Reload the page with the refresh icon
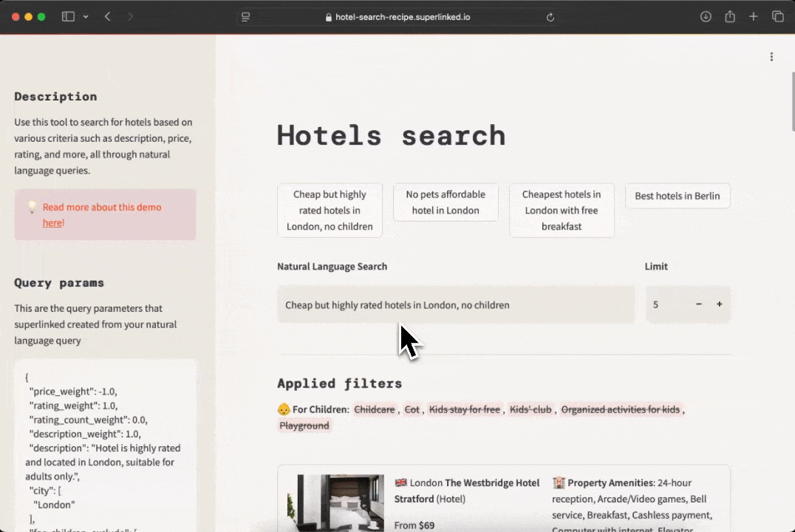The height and width of the screenshot is (532, 795). click(x=550, y=17)
